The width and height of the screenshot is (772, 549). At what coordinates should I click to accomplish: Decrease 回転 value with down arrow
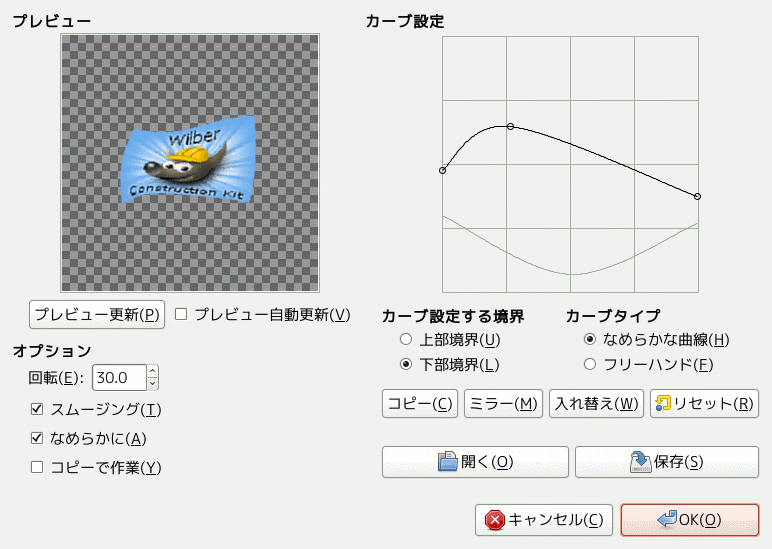(152, 383)
